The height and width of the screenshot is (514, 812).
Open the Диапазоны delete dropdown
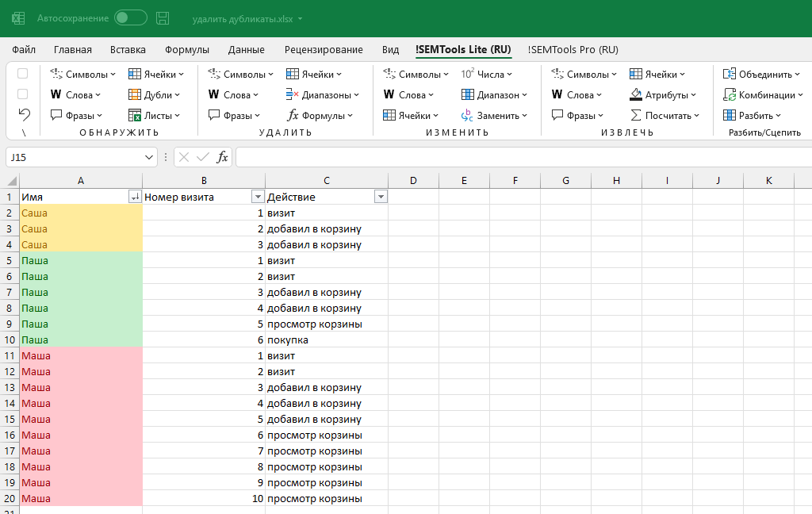(x=322, y=95)
